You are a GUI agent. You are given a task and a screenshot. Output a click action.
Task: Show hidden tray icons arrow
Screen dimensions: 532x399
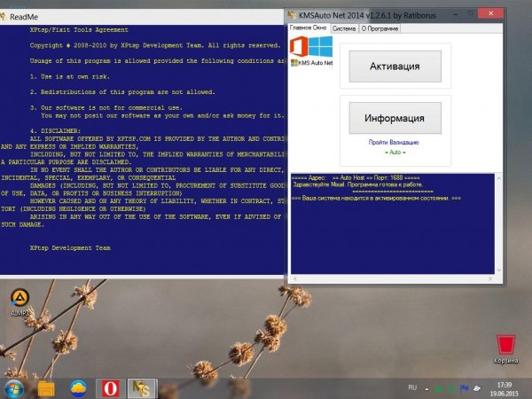(x=426, y=389)
